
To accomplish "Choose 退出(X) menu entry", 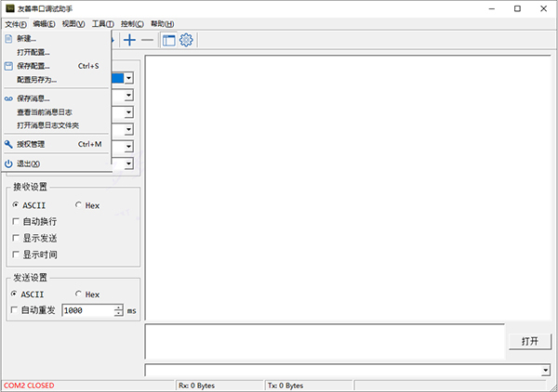I will (56, 163).
